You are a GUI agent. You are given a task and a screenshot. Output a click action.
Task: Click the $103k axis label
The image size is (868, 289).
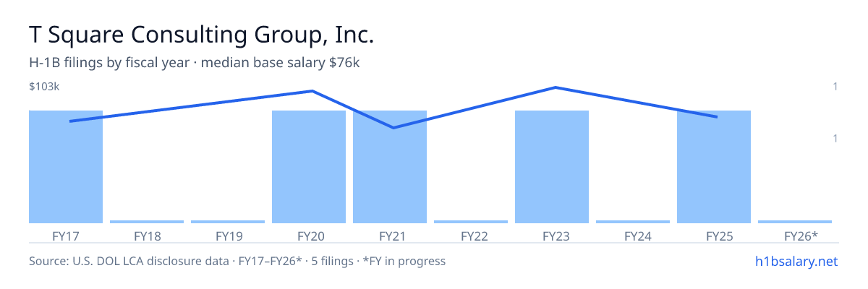[44, 87]
